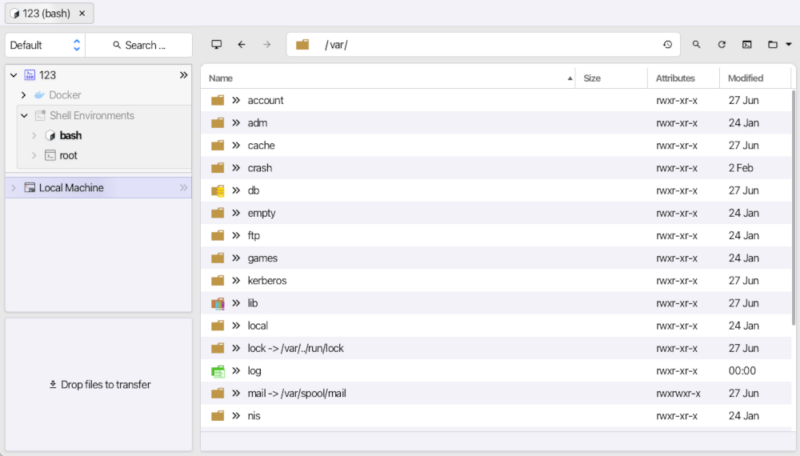Click the db database folder icon
This screenshot has height=456, width=800.
(x=218, y=191)
